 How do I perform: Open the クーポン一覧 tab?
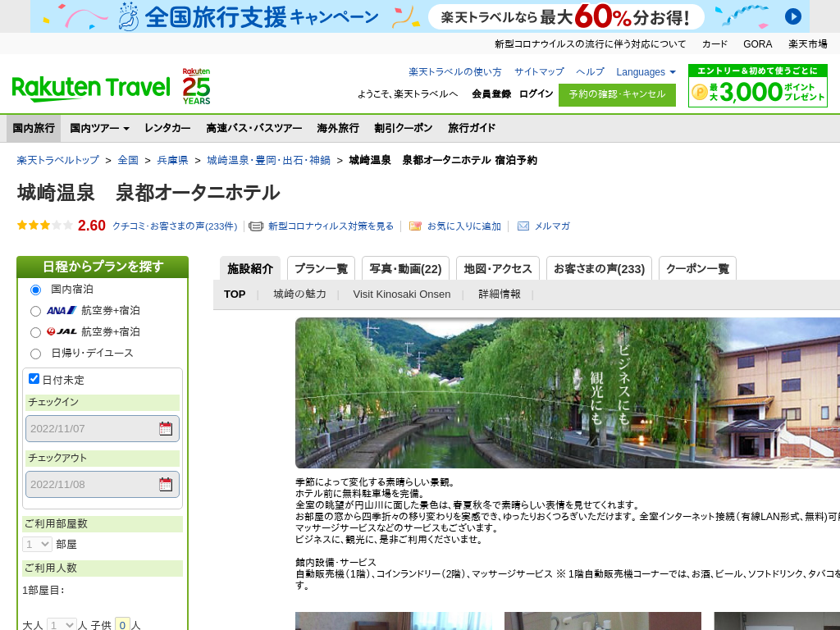(697, 268)
